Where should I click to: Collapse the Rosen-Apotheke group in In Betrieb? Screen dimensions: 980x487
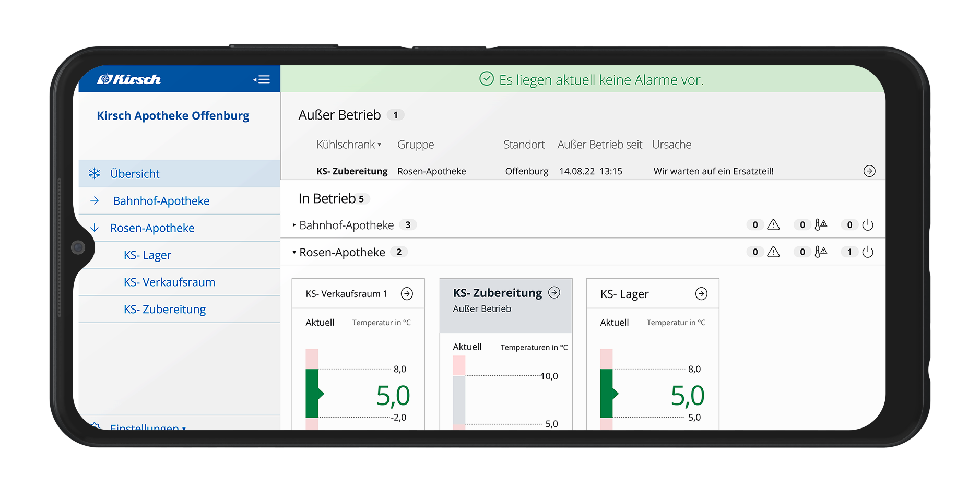click(294, 252)
